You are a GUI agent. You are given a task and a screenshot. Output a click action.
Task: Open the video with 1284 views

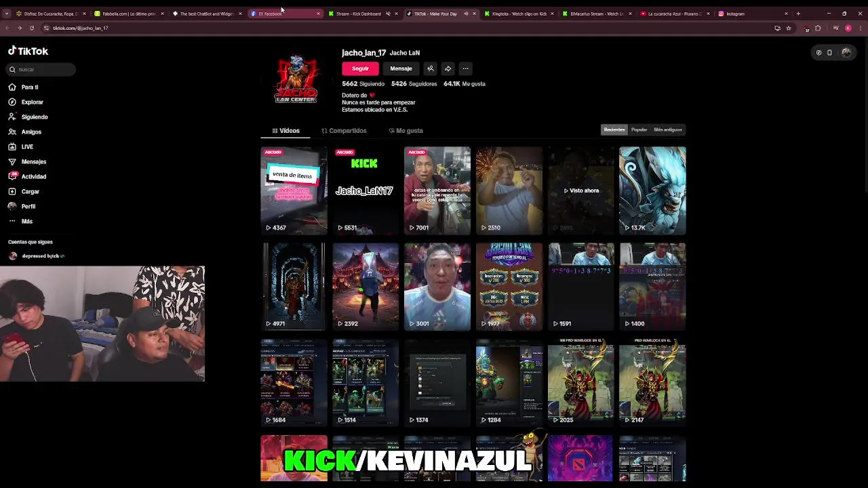[x=509, y=382]
